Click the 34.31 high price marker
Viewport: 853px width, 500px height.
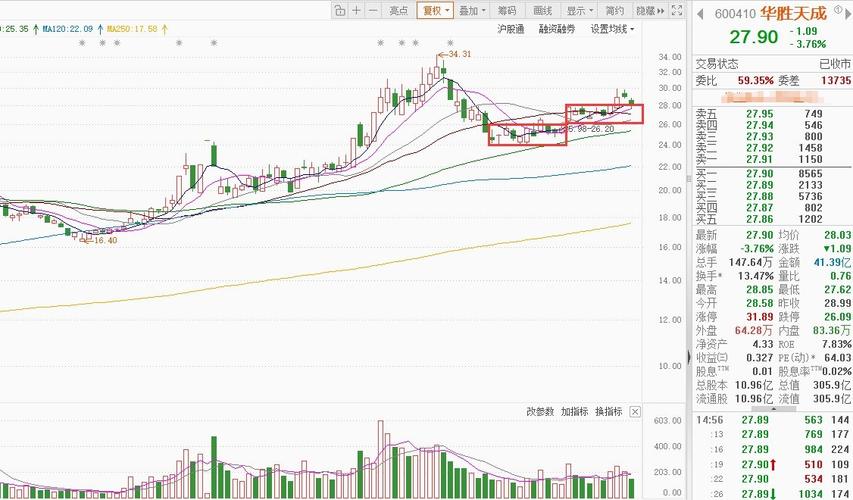point(455,54)
